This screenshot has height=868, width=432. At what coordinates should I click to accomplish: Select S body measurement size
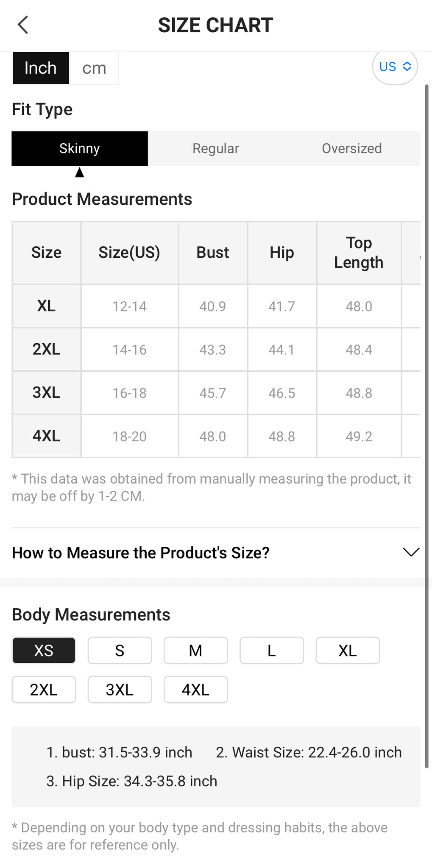[120, 650]
